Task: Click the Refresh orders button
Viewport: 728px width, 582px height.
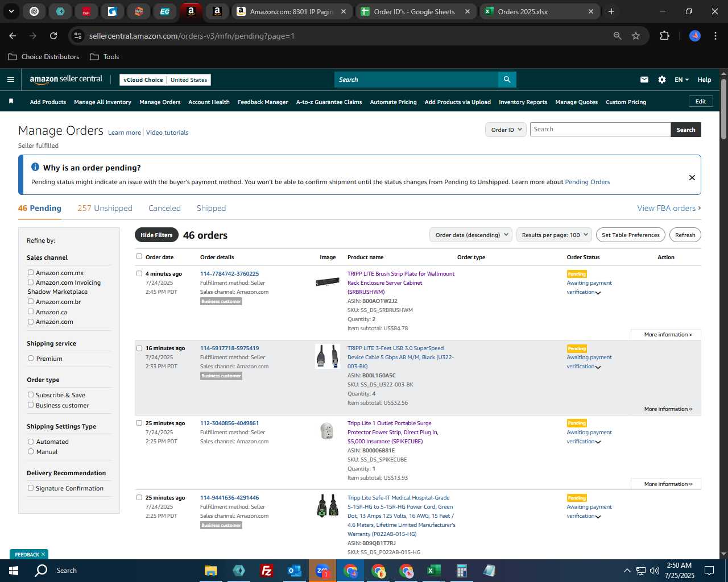Action: coord(685,235)
